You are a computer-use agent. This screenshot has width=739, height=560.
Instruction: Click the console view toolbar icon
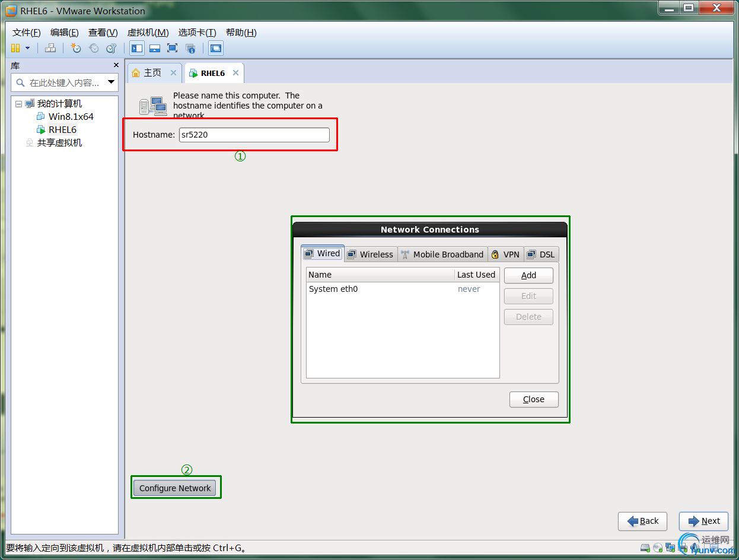point(216,48)
